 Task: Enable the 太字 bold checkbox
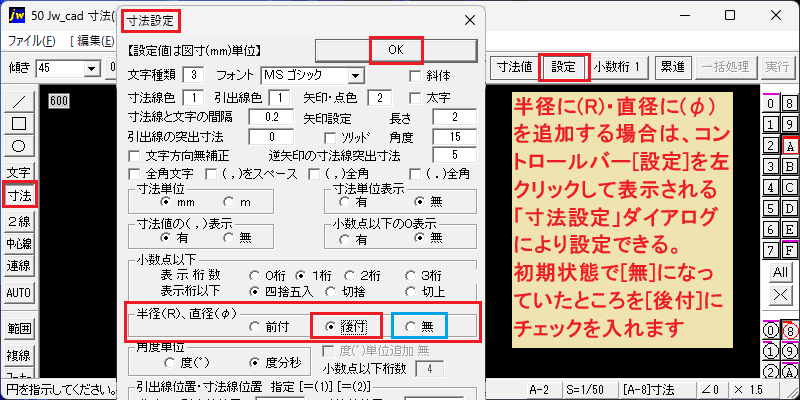[x=416, y=97]
